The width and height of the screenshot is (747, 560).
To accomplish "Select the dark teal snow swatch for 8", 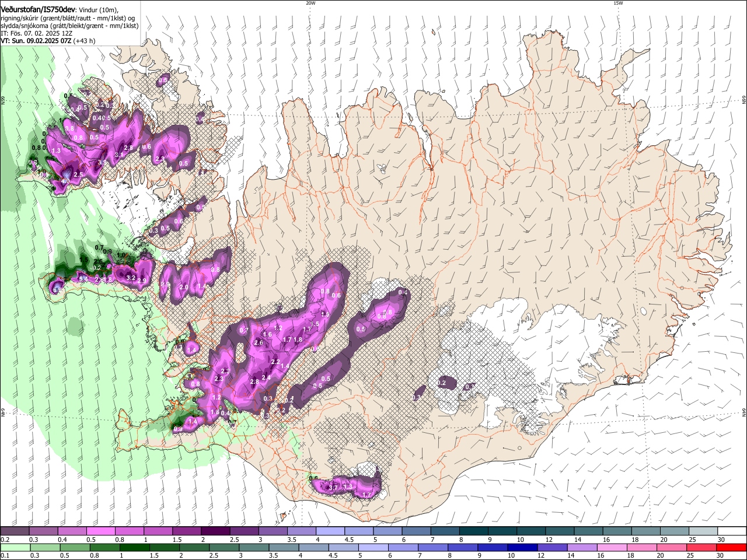I will (x=474, y=531).
